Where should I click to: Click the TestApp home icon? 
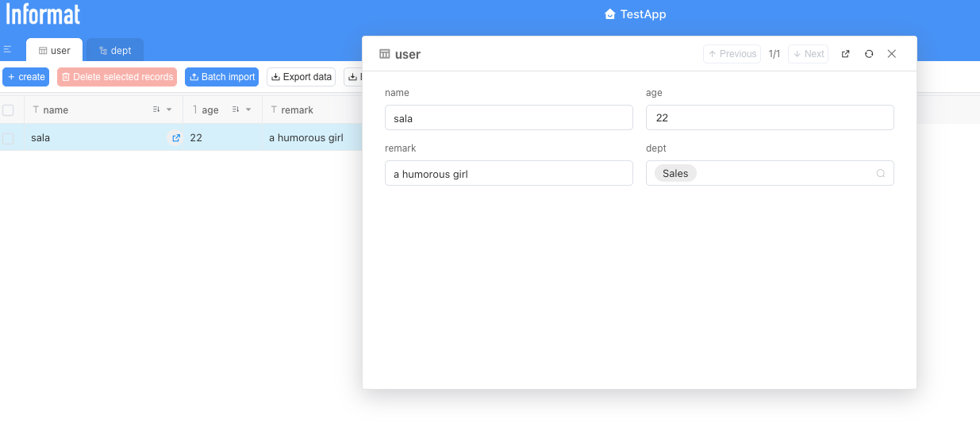click(609, 14)
